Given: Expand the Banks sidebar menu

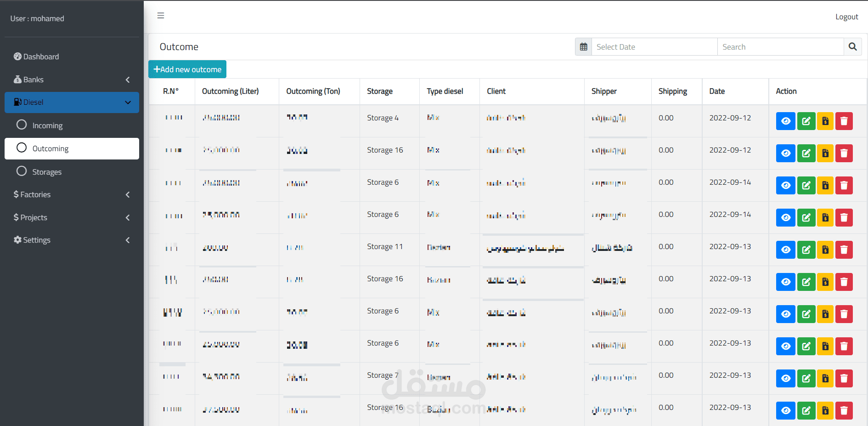Looking at the screenshot, I should [x=72, y=80].
